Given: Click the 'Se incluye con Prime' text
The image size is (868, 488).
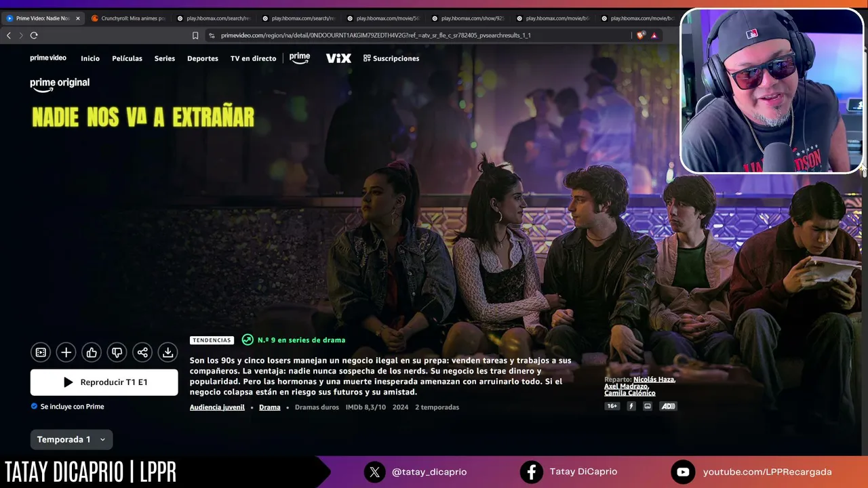Looking at the screenshot, I should (72, 407).
